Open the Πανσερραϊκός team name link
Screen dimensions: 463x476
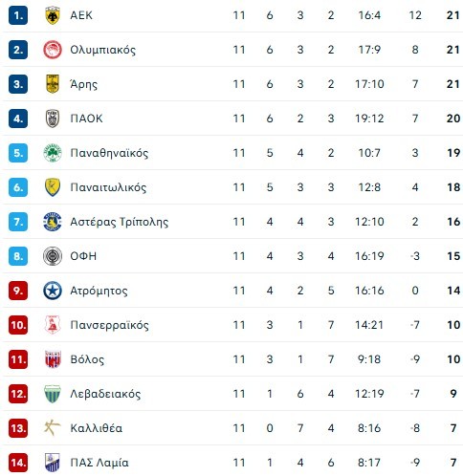coord(109,325)
